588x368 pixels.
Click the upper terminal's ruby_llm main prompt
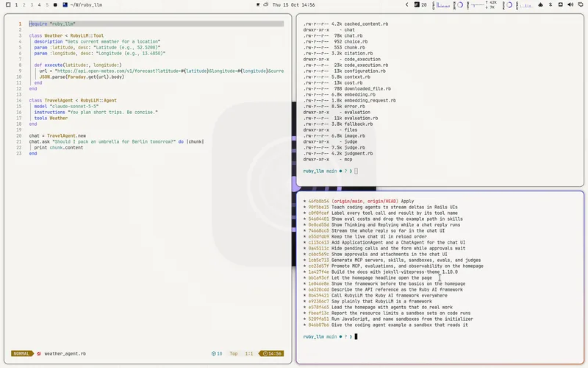tap(328, 171)
